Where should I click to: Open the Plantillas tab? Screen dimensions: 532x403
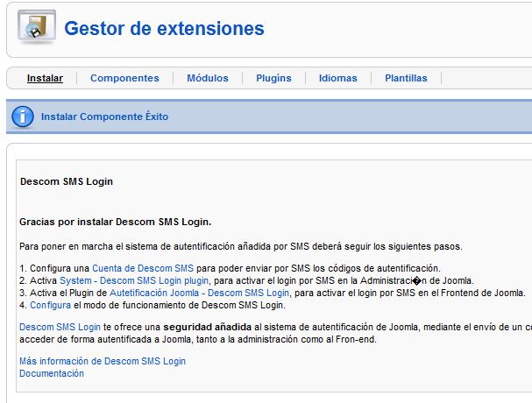[406, 78]
